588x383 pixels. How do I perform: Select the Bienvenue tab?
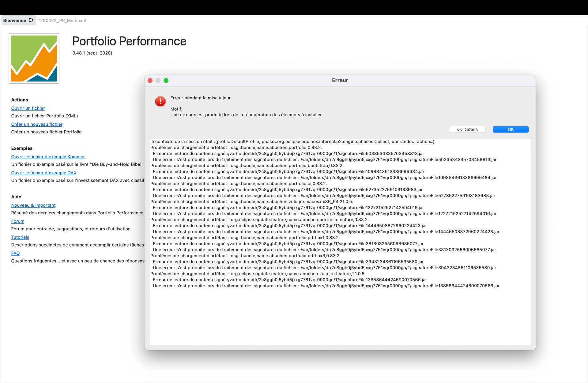pos(14,21)
